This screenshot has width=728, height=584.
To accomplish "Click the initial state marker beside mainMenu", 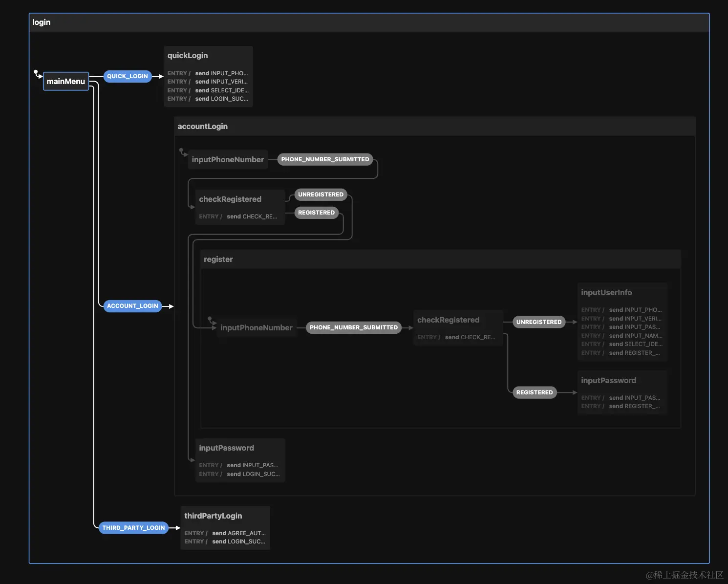I will point(36,73).
